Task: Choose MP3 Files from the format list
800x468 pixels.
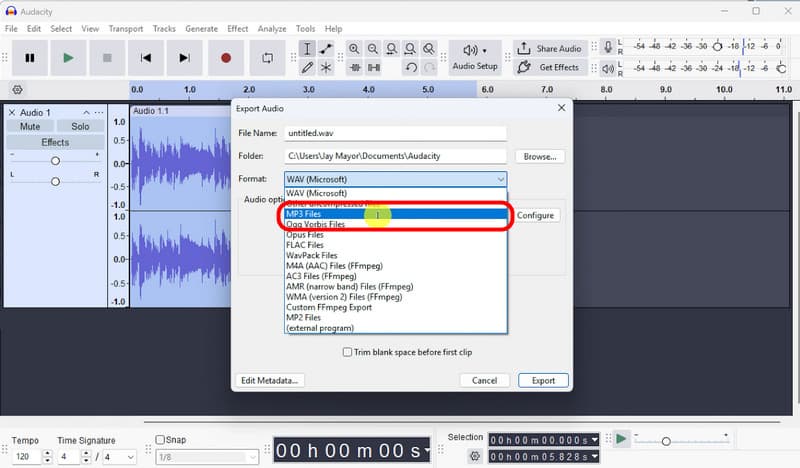Action: click(x=396, y=214)
